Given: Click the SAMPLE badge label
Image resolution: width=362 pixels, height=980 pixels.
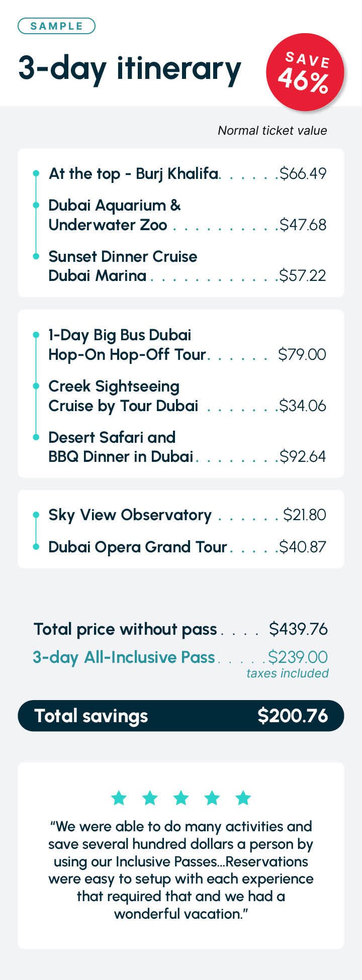Looking at the screenshot, I should (56, 26).
